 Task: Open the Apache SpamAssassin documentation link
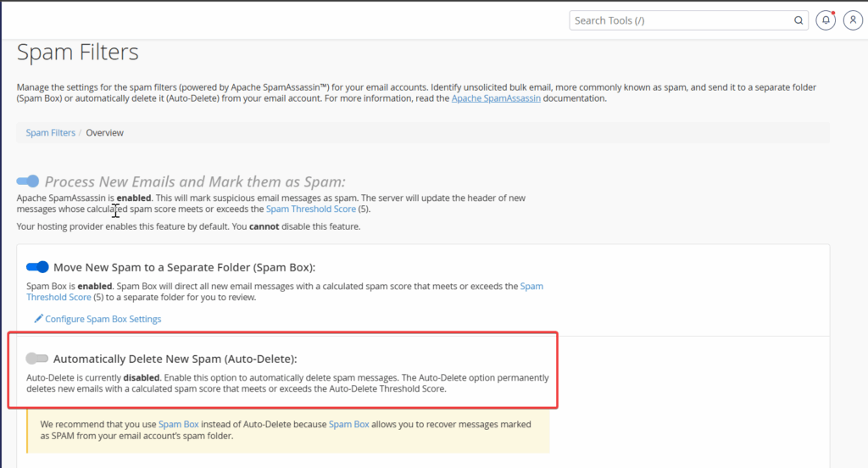pyautogui.click(x=496, y=99)
